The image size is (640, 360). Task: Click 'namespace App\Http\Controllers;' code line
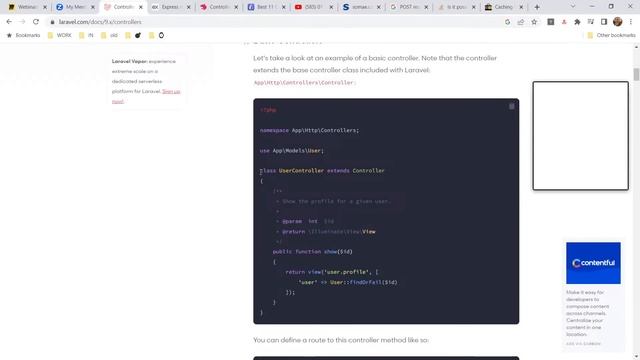point(309,130)
